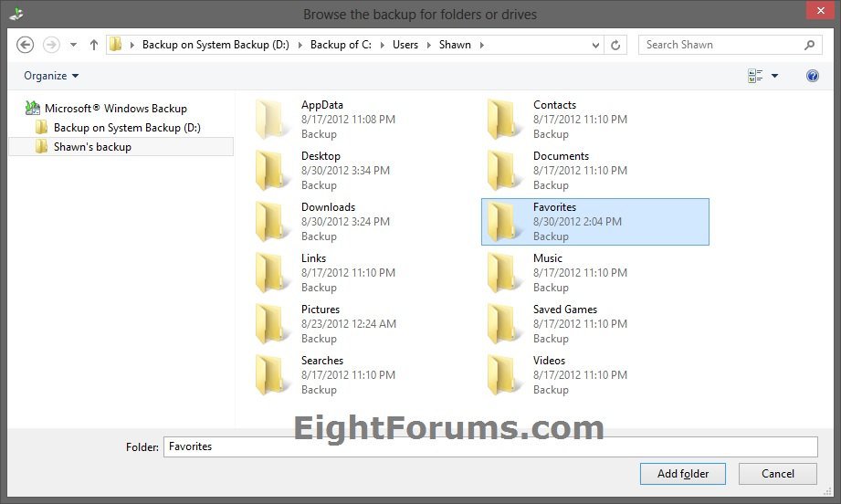This screenshot has height=504, width=841.
Task: Click the Add folder button
Action: point(682,473)
